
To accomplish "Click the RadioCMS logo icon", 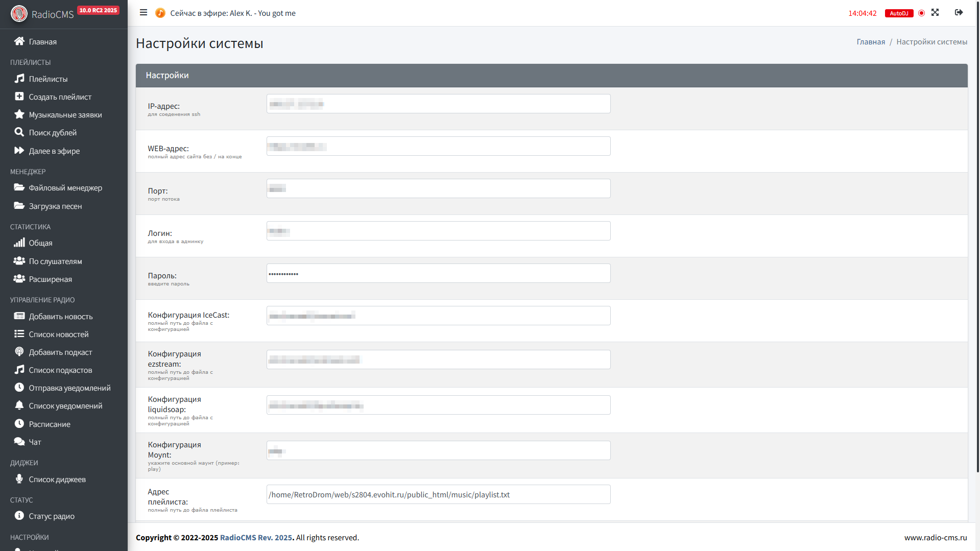I will click(x=19, y=14).
